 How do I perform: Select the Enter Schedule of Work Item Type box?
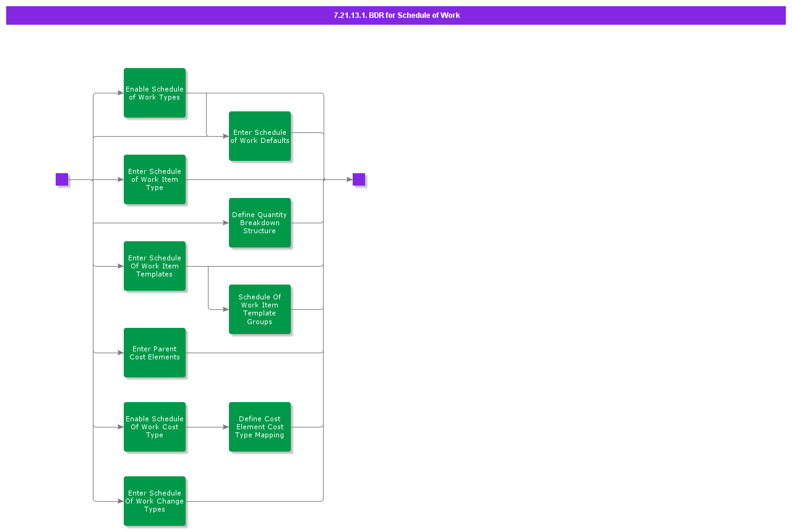click(x=155, y=179)
